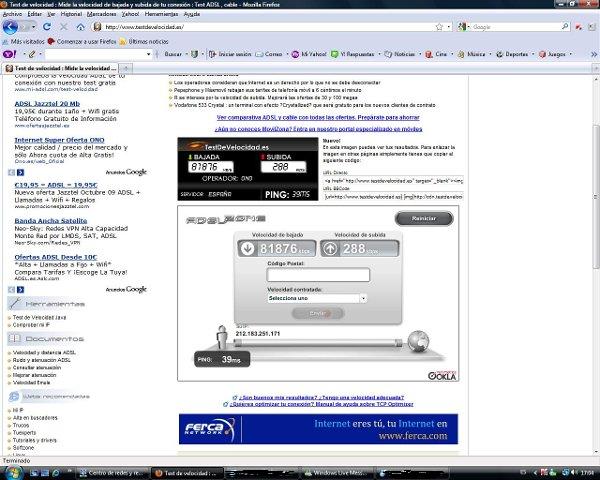This screenshot has height=480, width=600.
Task: Open 'Más visitados' bookmarks toolbar item
Action: coord(24,41)
